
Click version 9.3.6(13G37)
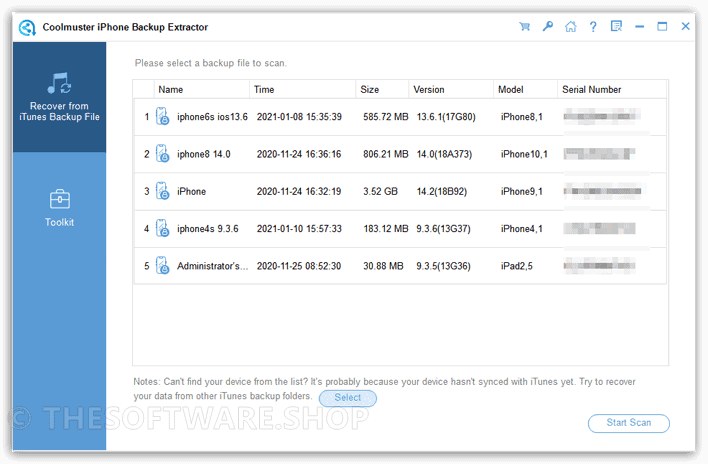443,229
